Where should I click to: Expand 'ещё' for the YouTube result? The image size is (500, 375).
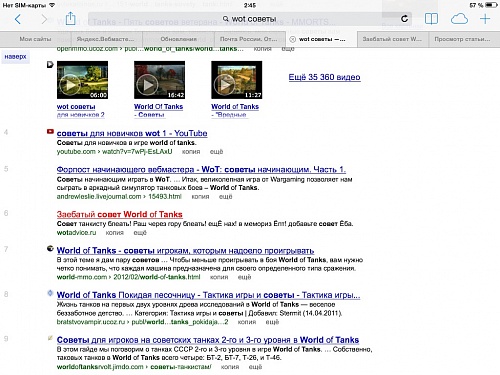[x=216, y=152]
